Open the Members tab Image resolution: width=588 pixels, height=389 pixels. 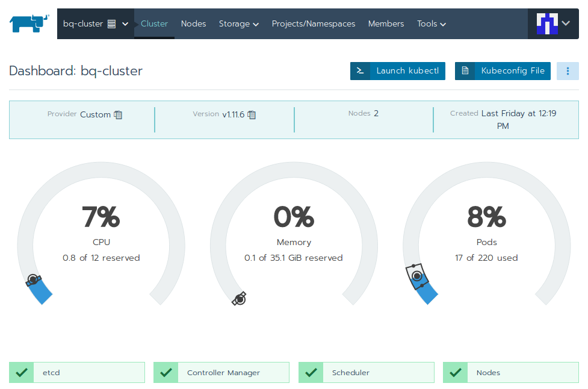pos(386,24)
